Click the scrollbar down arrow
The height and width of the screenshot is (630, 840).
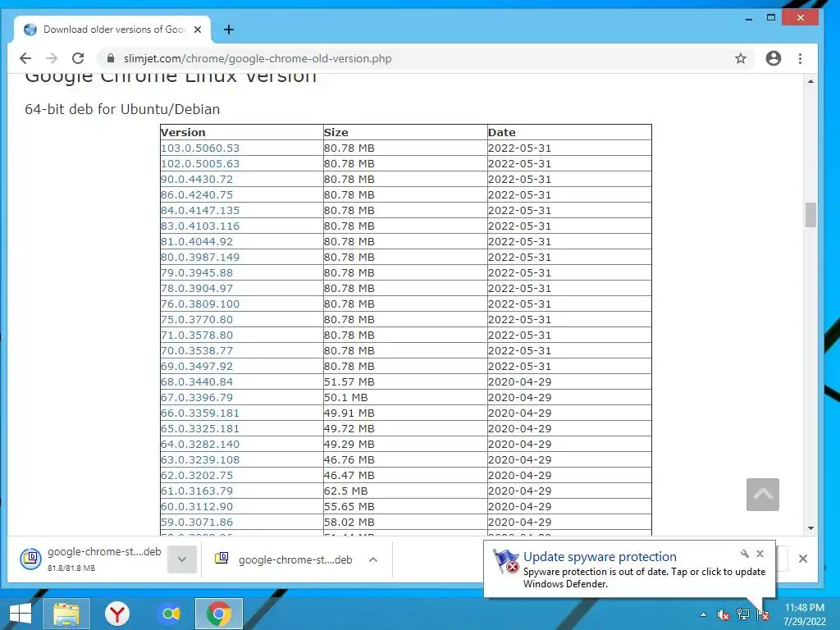810,528
